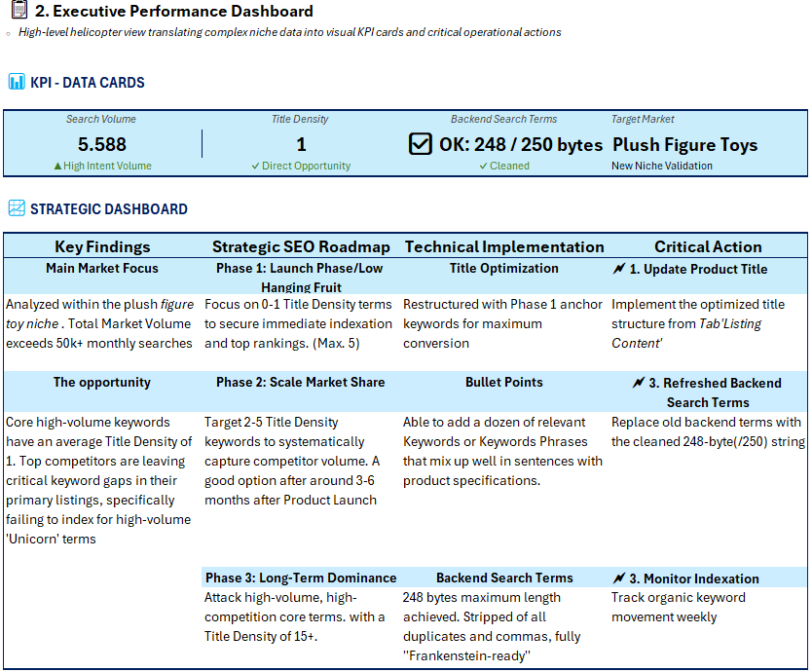Screen dimensions: 812x672
Task: Click the Phase 2: Scale Market Share heading
Action: click(x=300, y=382)
